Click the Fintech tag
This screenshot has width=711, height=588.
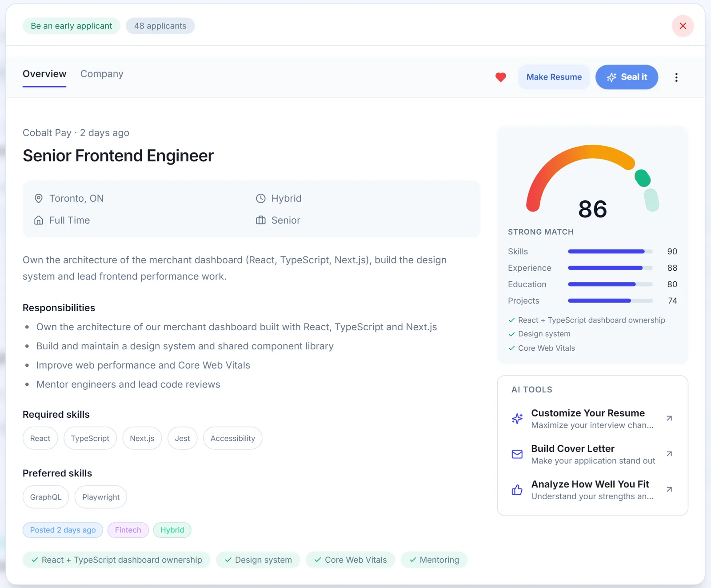click(128, 530)
